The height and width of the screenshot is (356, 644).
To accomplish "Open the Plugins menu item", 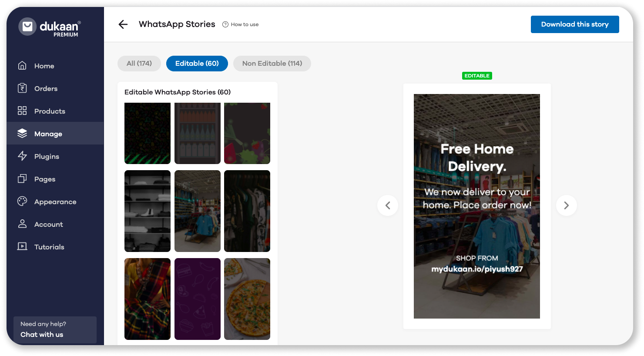I will click(55, 156).
